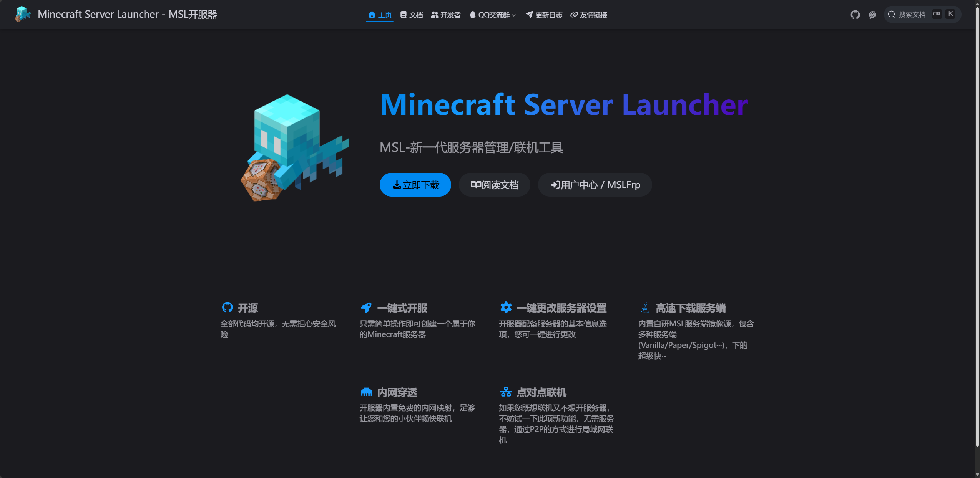Open the 友情链接 nav link
The image size is (980, 478).
click(589, 15)
